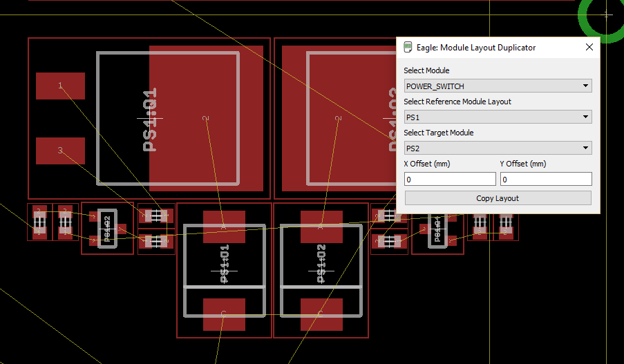This screenshot has width=624, height=364.
Task: Click the Eagle dialog title bar icon
Action: [408, 48]
